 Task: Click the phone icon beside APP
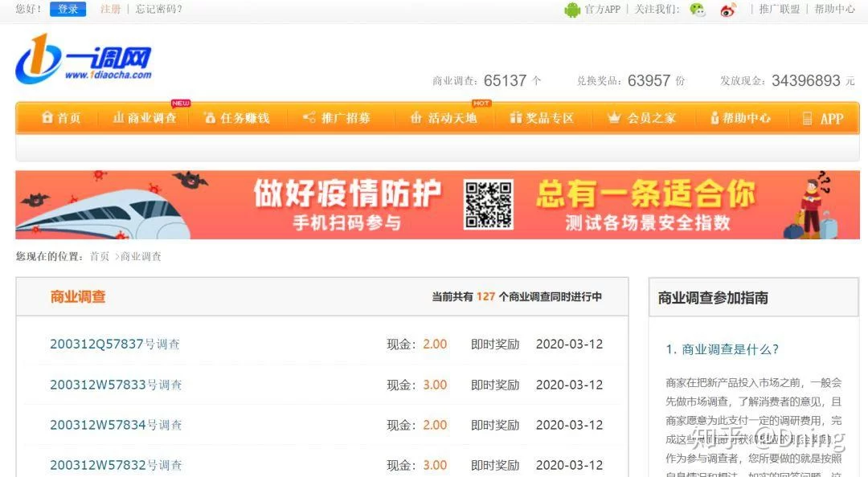807,119
